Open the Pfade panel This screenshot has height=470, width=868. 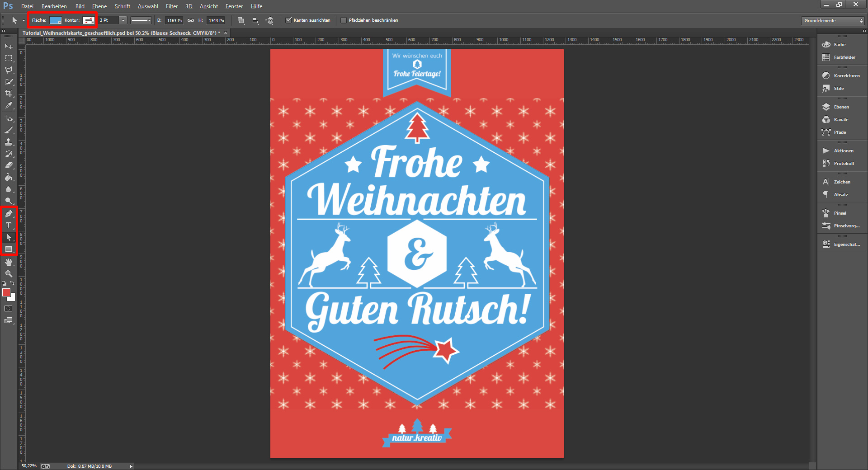[842, 132]
